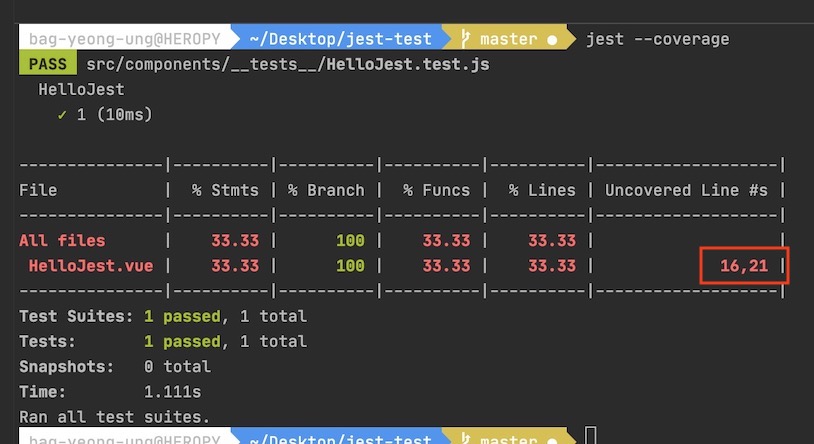814x444 pixels.
Task: Click the All files row label
Action: point(62,240)
